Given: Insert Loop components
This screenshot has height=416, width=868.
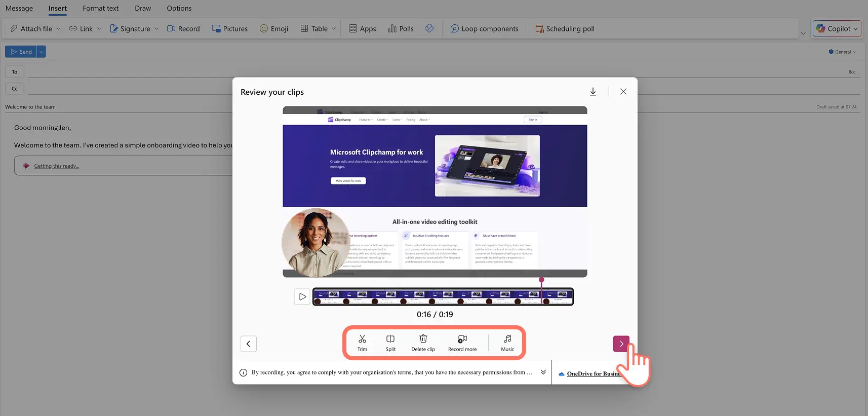Looking at the screenshot, I should [x=485, y=29].
